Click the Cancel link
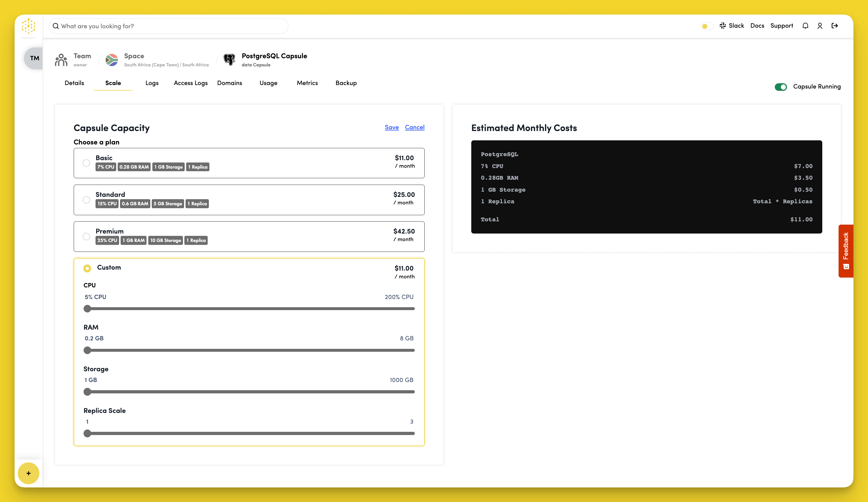This screenshot has width=868, height=502. tap(414, 127)
